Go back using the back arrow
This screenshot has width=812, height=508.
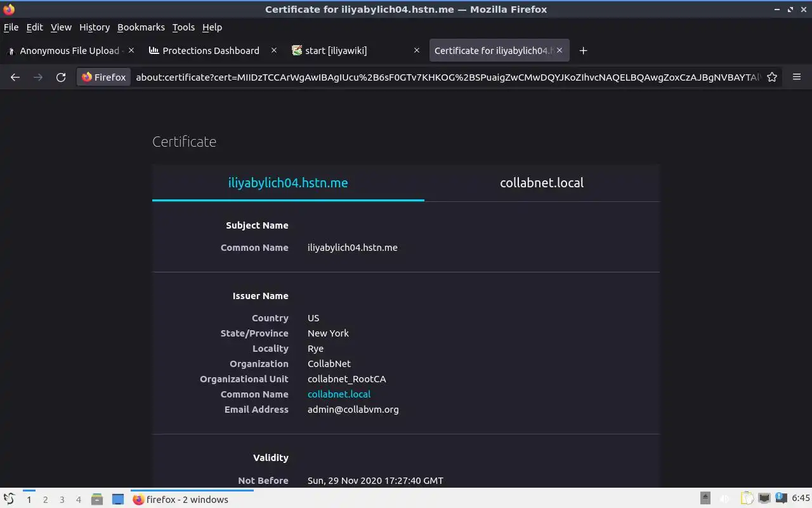15,77
